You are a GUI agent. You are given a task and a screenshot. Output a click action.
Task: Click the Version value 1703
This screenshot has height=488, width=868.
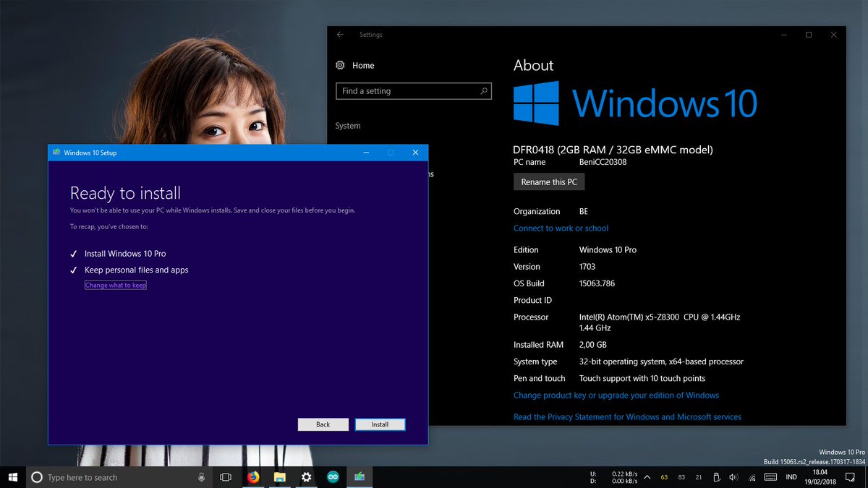click(587, 267)
